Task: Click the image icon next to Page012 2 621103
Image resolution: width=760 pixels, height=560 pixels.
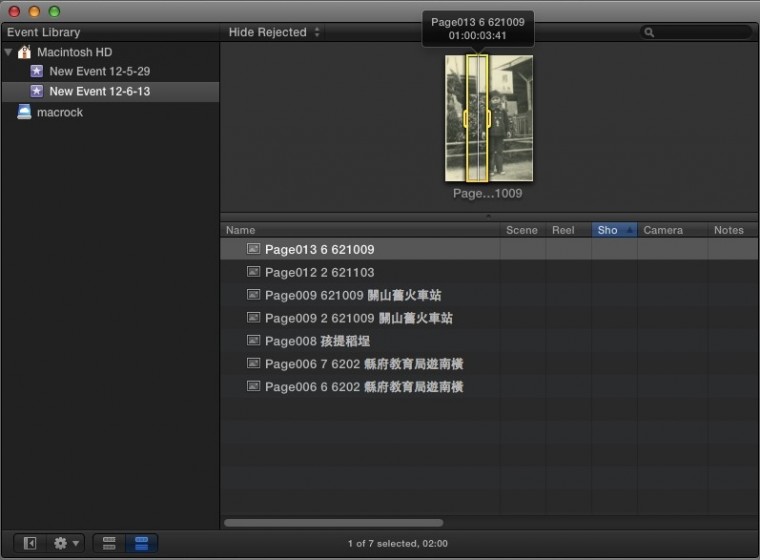Action: coord(253,272)
